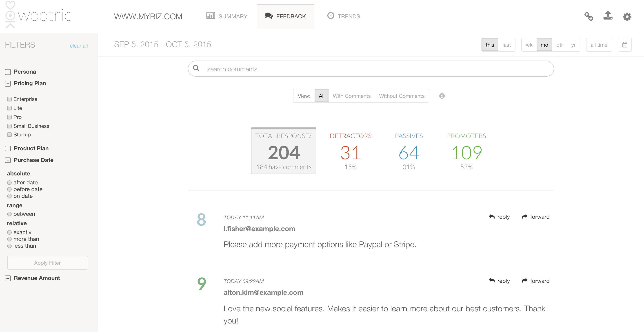Click the Wootric logo
Screen dimensions: 644x332
coord(39,15)
